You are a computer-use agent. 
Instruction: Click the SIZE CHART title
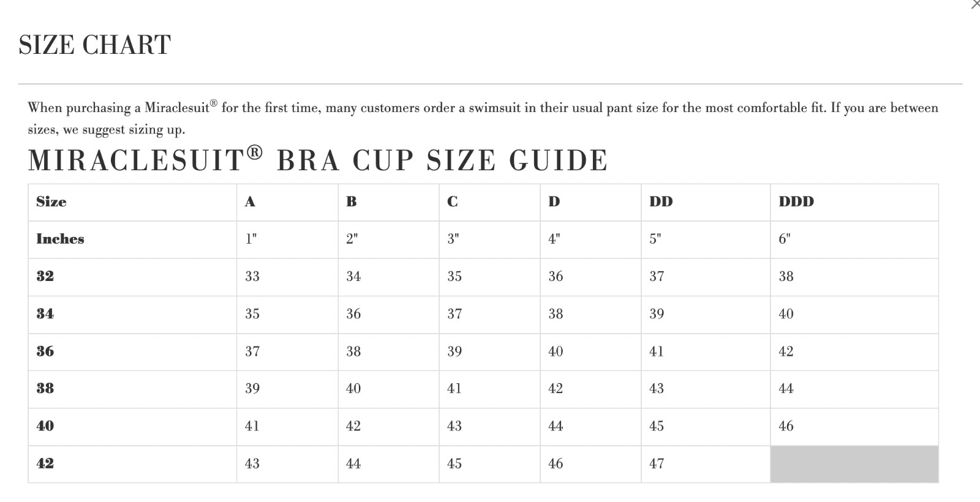pos(94,45)
